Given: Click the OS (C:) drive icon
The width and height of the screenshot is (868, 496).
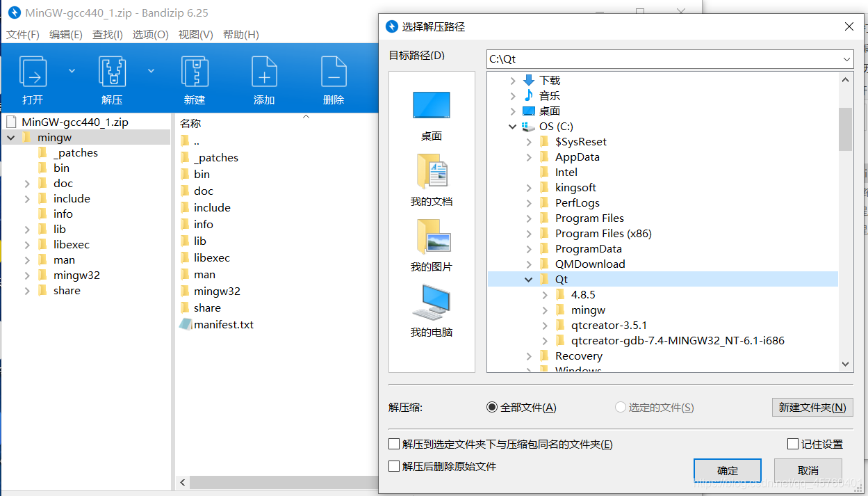Looking at the screenshot, I should pyautogui.click(x=529, y=127).
